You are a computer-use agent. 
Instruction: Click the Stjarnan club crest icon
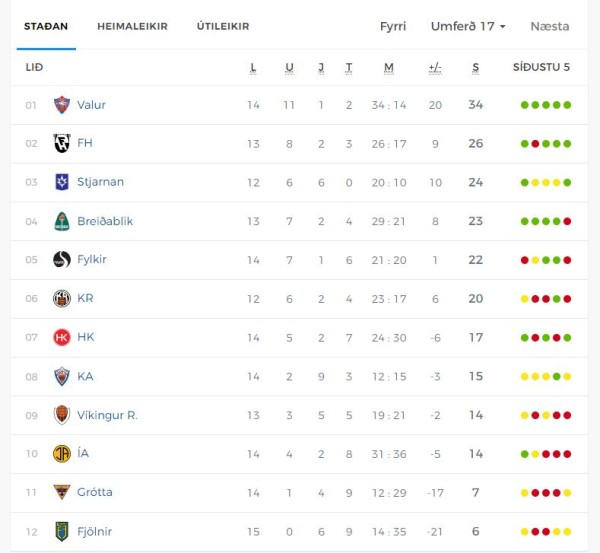[x=62, y=182]
